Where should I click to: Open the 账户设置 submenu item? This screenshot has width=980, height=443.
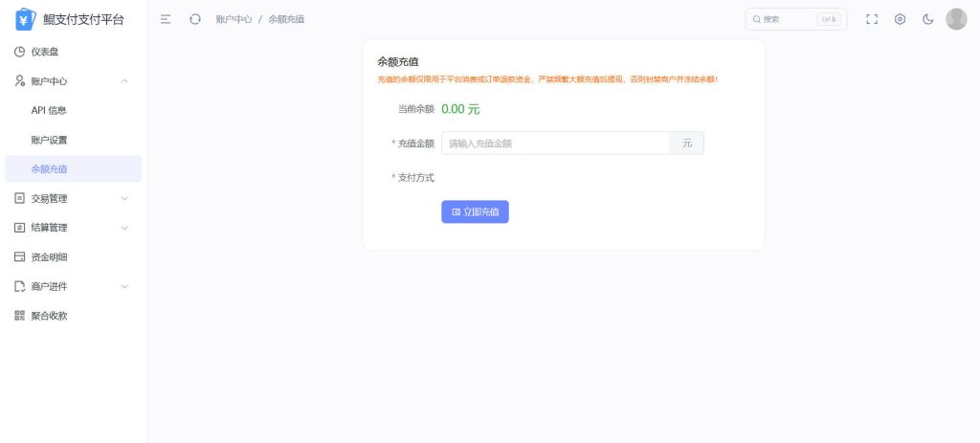[73, 140]
